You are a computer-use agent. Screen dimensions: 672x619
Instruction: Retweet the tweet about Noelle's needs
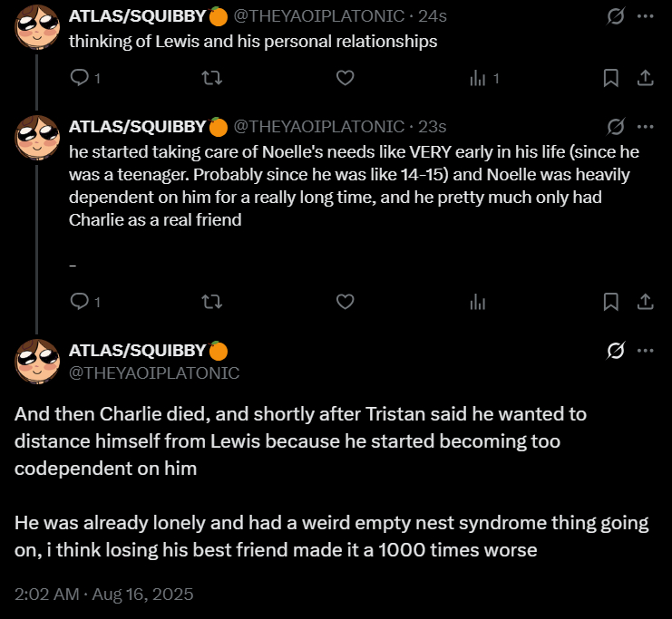tap(210, 302)
